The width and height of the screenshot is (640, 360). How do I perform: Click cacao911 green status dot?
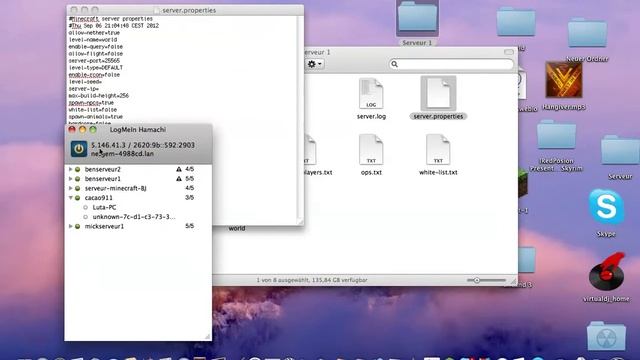78,198
